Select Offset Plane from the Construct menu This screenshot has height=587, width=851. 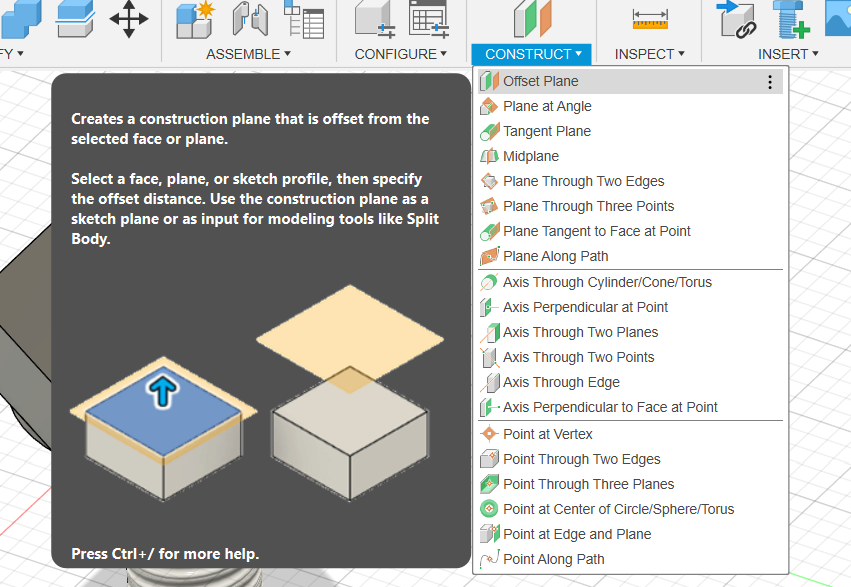pyautogui.click(x=630, y=81)
